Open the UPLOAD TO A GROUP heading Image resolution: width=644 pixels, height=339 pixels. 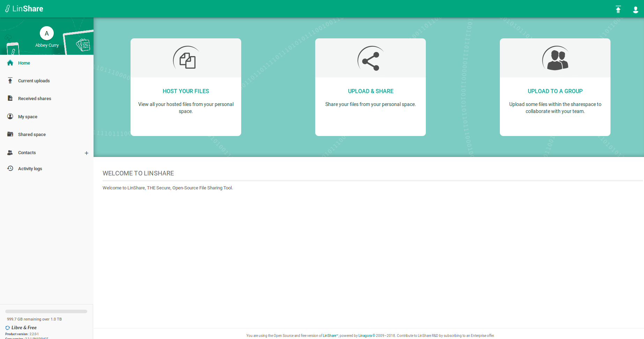(555, 91)
